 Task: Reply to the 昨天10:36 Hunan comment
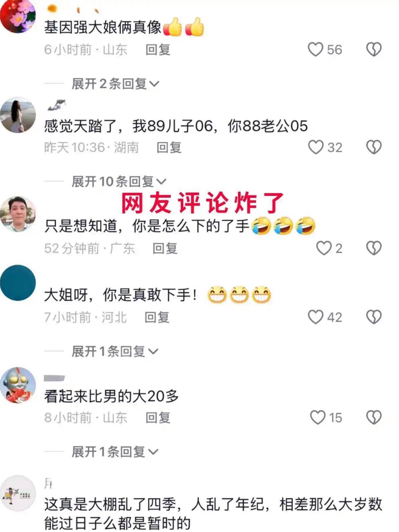[x=169, y=148]
